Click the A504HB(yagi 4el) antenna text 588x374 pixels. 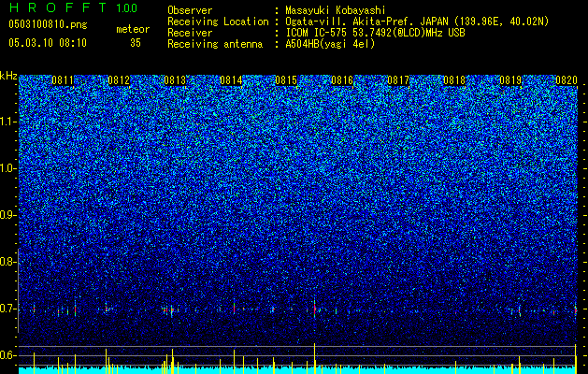[330, 44]
